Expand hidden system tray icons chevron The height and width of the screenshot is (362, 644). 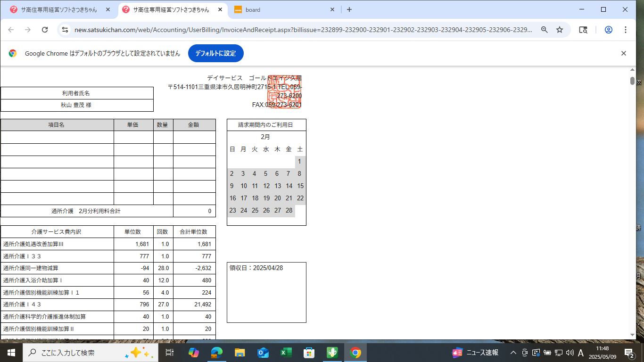tap(513, 353)
